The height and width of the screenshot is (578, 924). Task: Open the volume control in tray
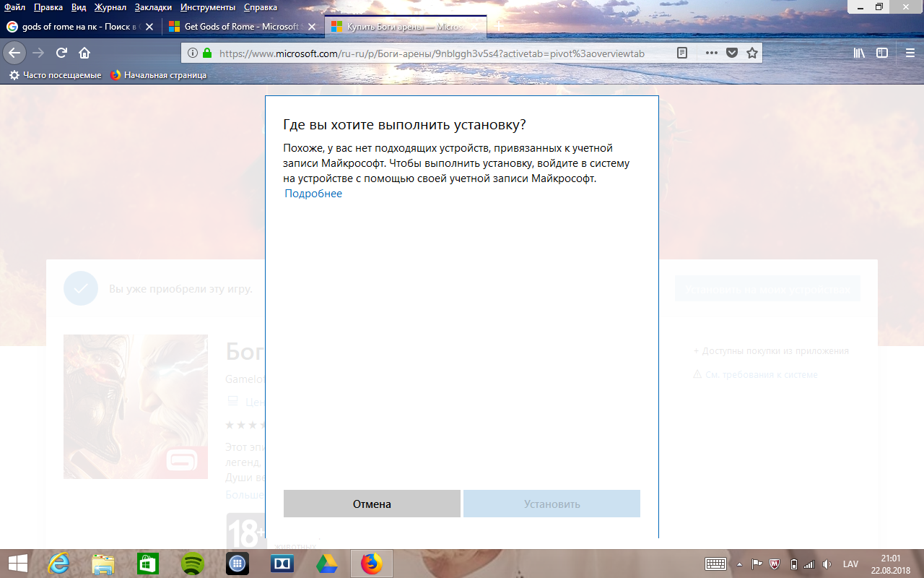[827, 564]
